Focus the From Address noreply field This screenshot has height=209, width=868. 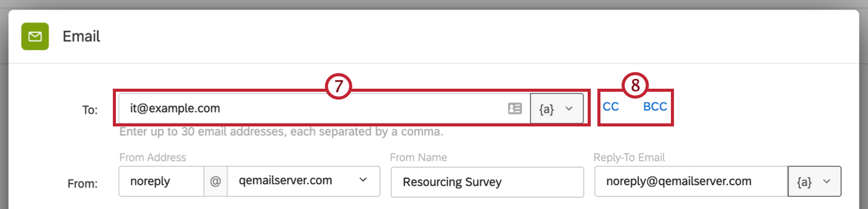pos(161,181)
